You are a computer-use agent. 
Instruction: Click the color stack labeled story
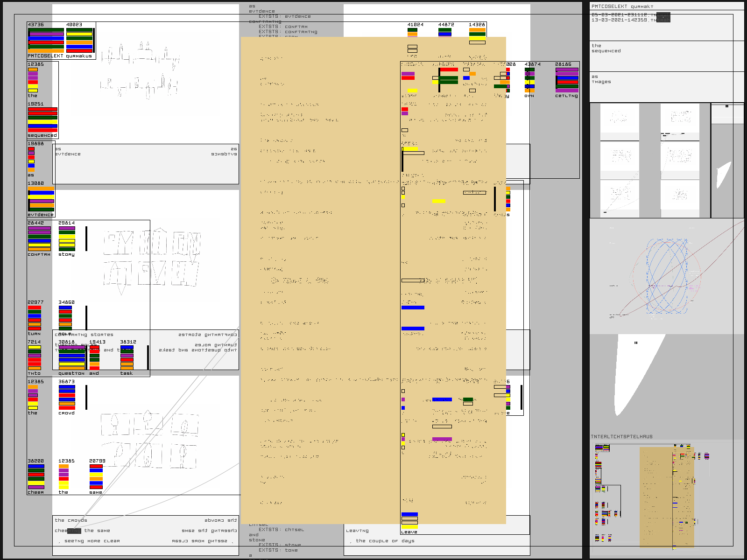coord(67,238)
